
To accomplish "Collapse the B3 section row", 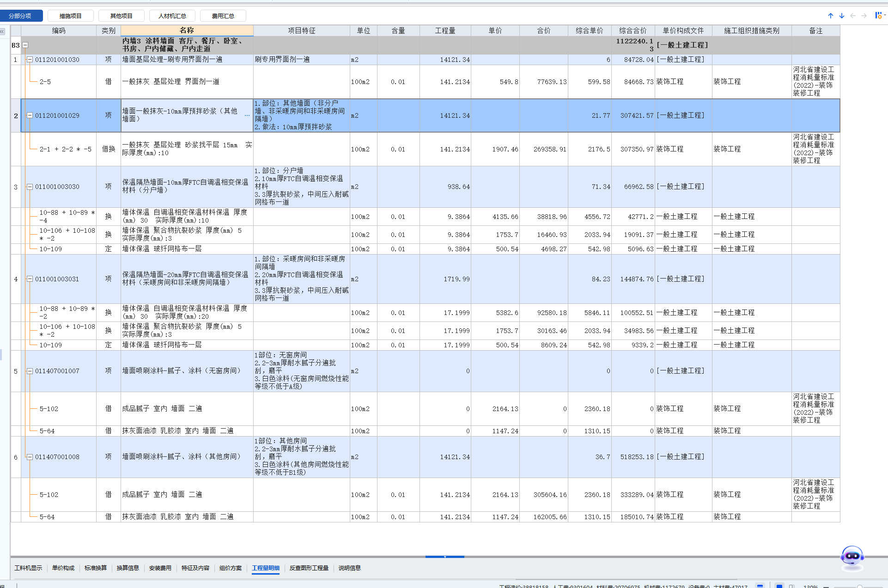I will [x=25, y=45].
